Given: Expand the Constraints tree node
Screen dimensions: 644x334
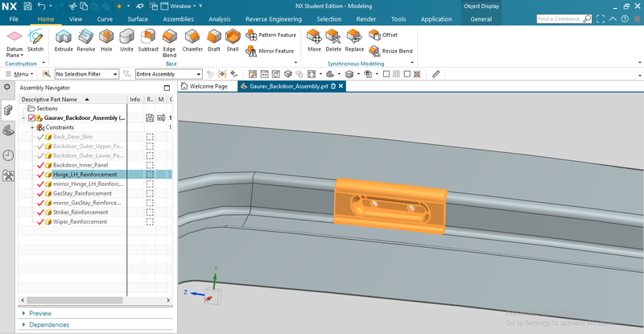Looking at the screenshot, I should coord(32,127).
